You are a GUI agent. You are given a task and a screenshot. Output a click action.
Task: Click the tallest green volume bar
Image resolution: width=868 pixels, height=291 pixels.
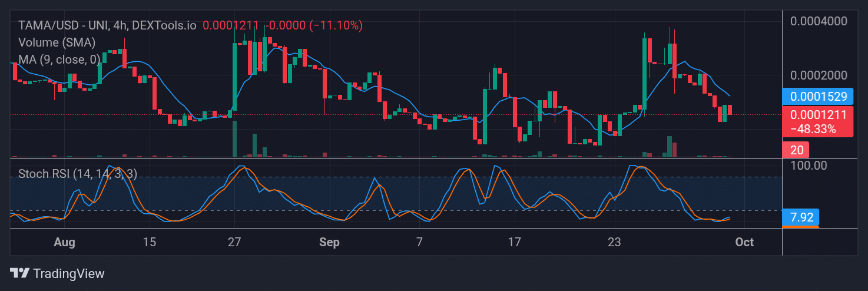point(235,139)
